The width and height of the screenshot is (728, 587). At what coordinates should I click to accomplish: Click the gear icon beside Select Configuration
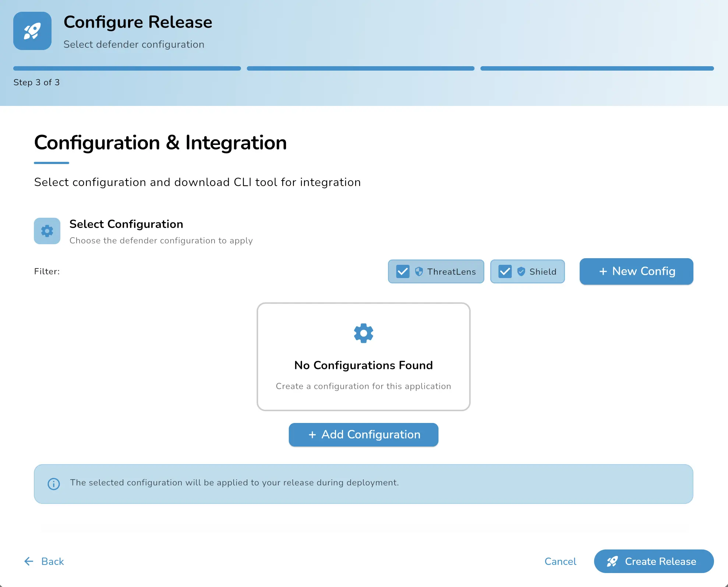click(47, 231)
